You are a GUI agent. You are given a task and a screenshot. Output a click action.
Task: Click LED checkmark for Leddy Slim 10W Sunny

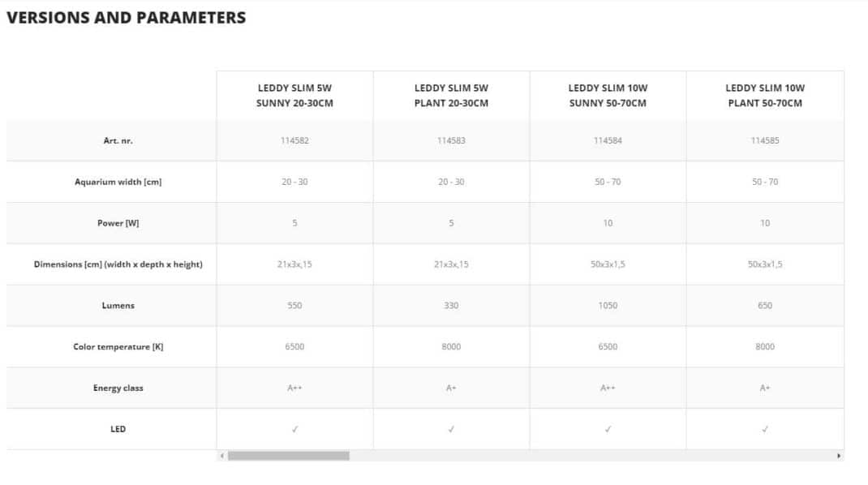click(608, 429)
